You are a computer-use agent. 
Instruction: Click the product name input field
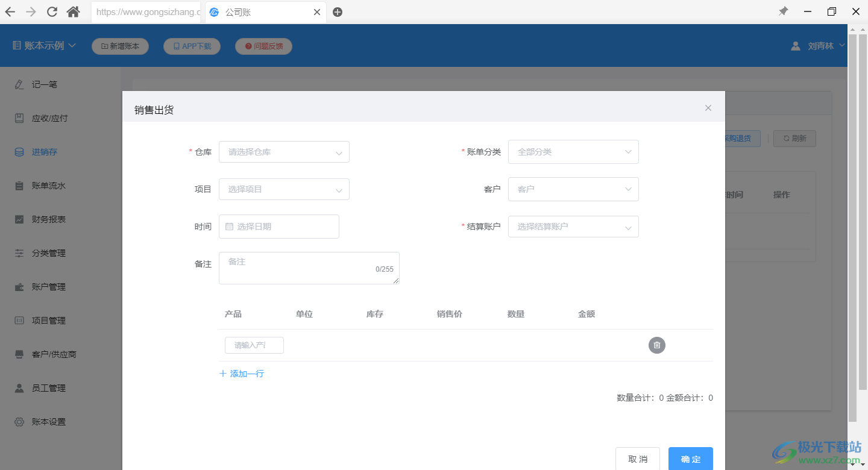(x=254, y=345)
